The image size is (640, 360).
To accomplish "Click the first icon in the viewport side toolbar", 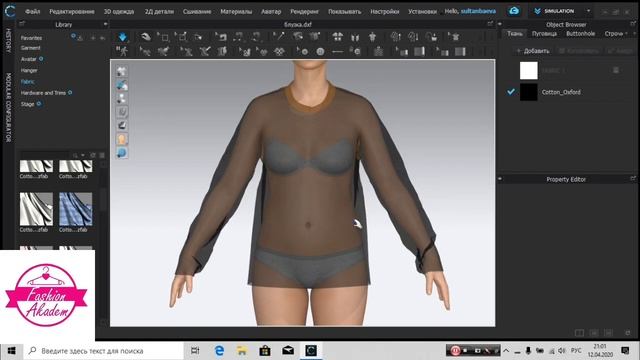I will point(122,71).
